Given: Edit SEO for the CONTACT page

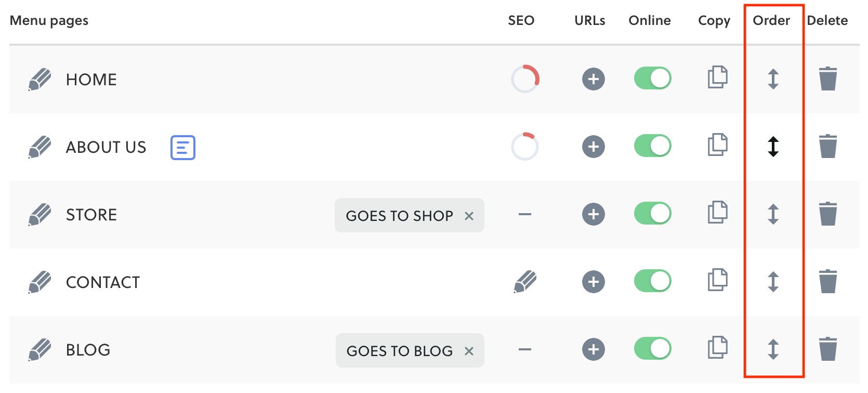Looking at the screenshot, I should pos(525,282).
